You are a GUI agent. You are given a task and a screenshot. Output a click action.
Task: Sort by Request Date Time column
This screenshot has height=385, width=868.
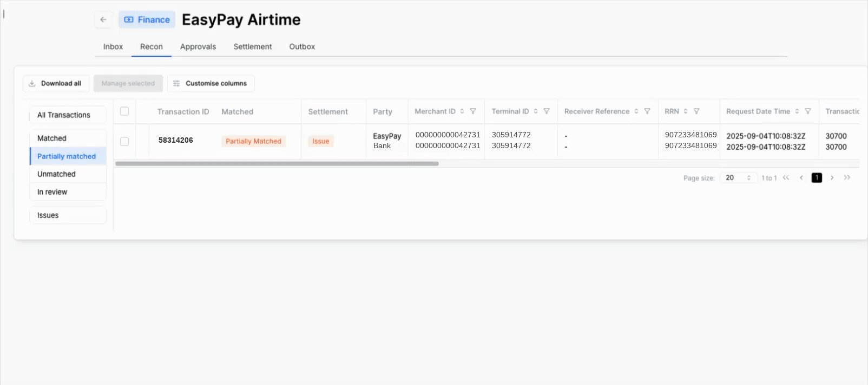(797, 111)
